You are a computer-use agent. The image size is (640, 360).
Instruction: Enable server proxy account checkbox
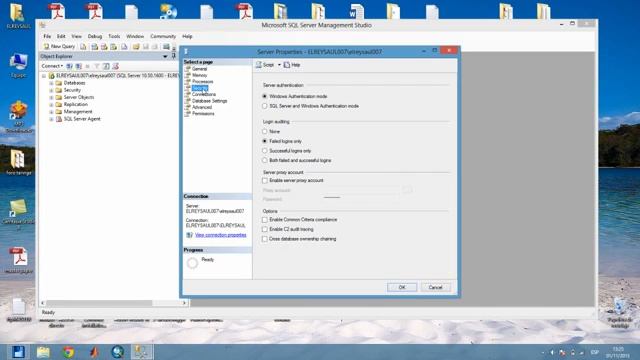point(264,180)
